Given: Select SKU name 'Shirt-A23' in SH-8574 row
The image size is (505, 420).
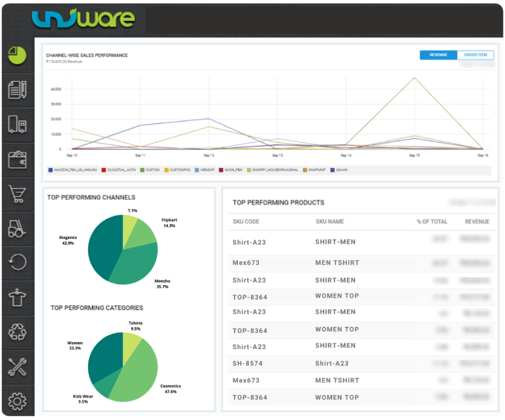Looking at the screenshot, I should pos(332,364).
